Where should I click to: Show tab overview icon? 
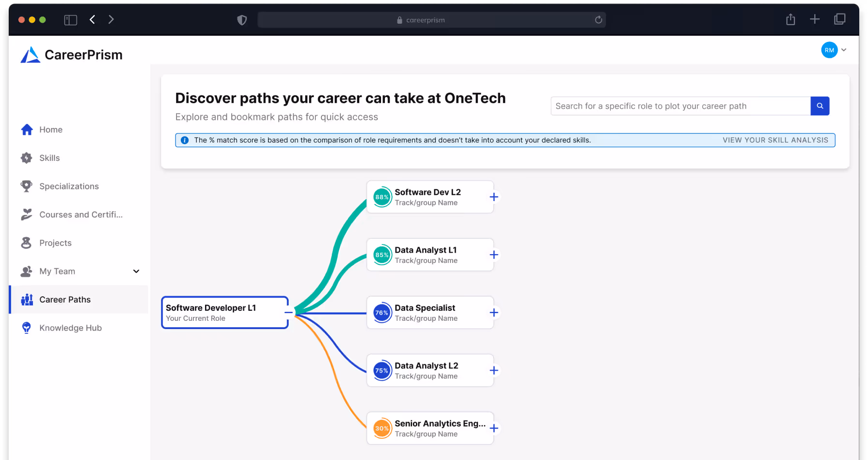tap(840, 19)
